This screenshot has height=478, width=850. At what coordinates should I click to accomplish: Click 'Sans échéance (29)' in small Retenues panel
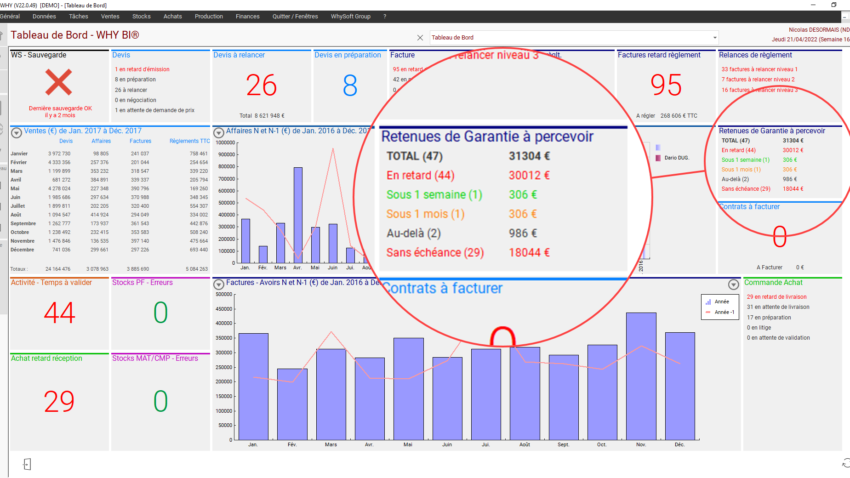(x=746, y=189)
